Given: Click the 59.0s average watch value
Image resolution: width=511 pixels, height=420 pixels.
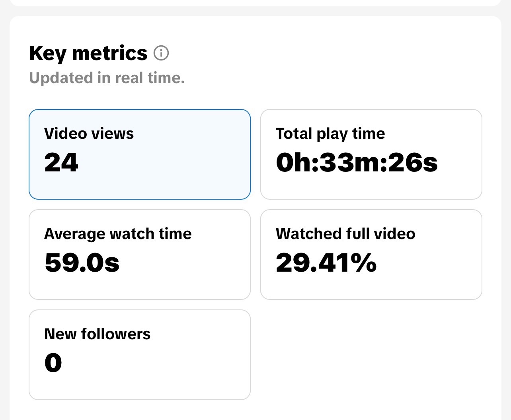Looking at the screenshot, I should pyautogui.click(x=82, y=262).
